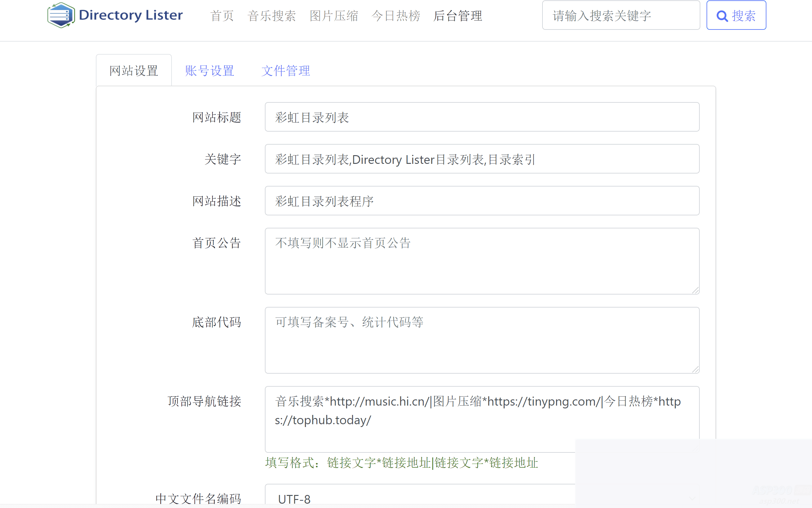Open the 今日热榜 navigation link
812x508 pixels.
click(x=395, y=16)
